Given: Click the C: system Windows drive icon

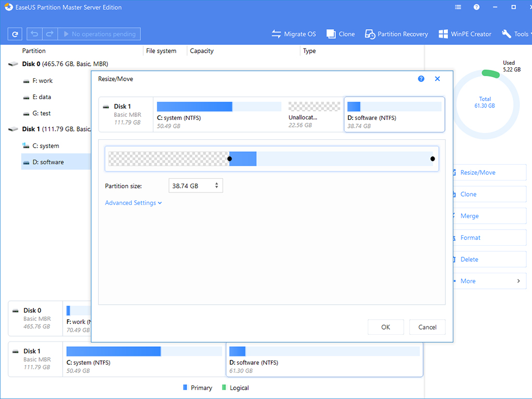Looking at the screenshot, I should 26,146.
